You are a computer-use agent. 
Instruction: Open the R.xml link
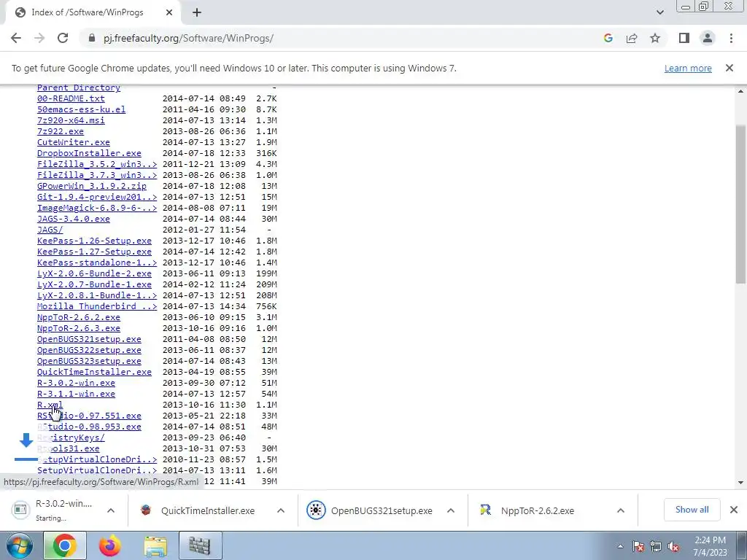tap(50, 405)
